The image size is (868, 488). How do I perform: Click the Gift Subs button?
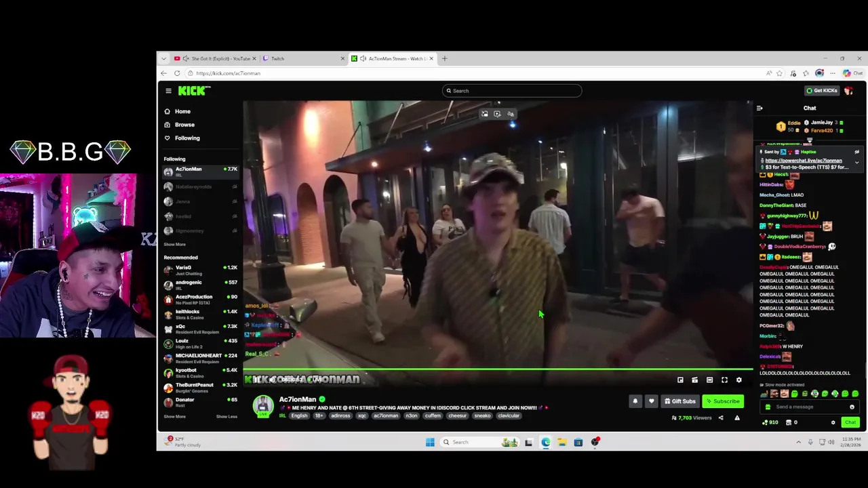tap(680, 401)
